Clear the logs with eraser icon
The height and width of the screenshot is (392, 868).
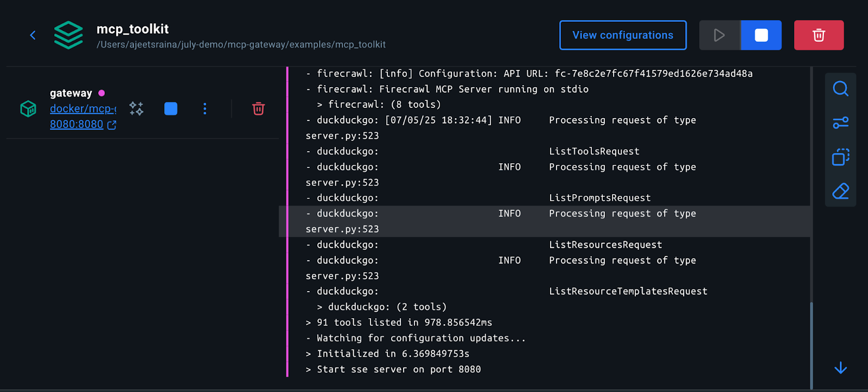pos(840,191)
